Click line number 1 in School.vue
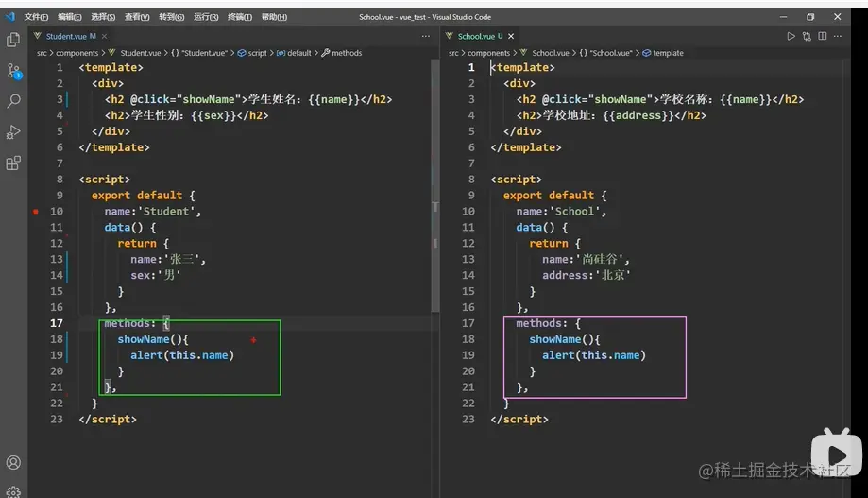868x498 pixels. [x=471, y=68]
